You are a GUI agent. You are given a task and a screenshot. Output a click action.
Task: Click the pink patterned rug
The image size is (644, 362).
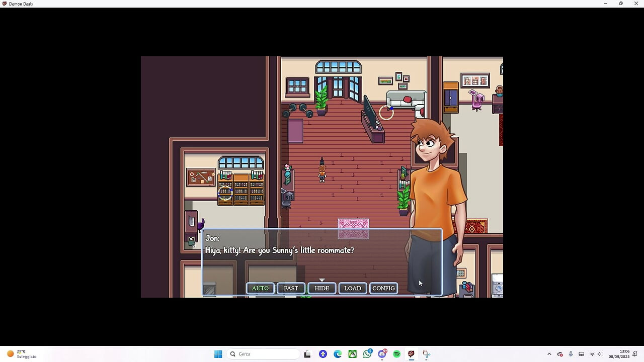point(353,229)
